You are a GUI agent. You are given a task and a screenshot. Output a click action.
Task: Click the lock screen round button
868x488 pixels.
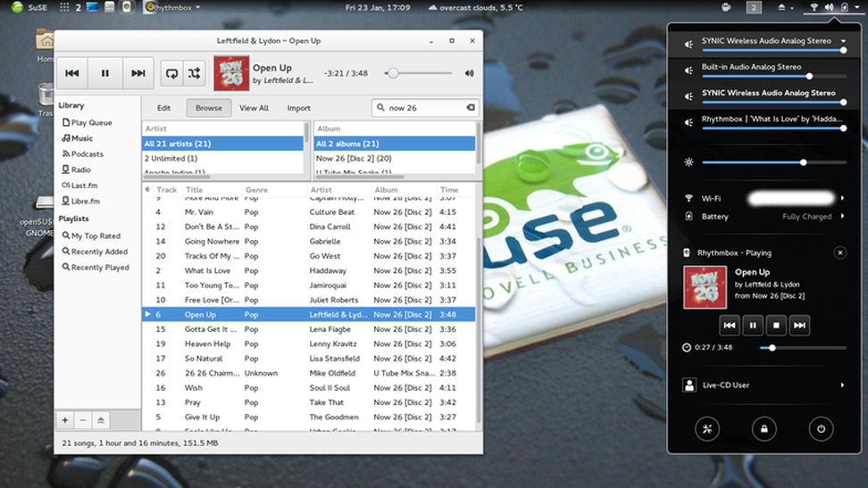click(764, 429)
